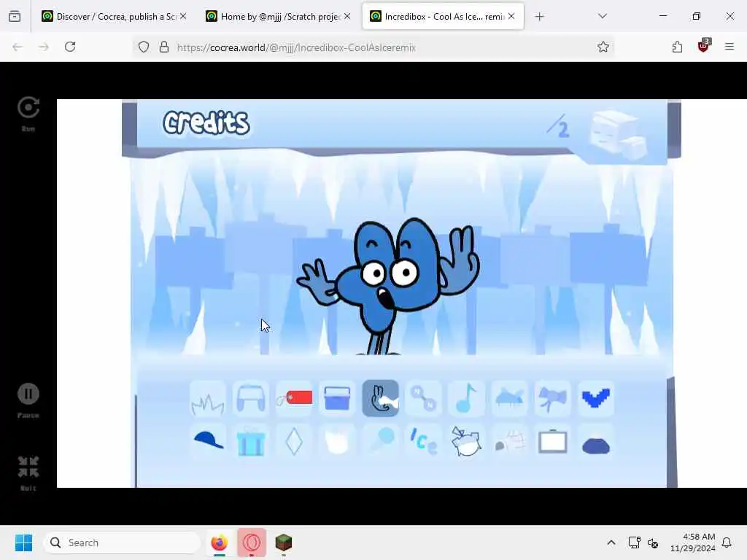Select the light blue lollipop icon

point(380,441)
